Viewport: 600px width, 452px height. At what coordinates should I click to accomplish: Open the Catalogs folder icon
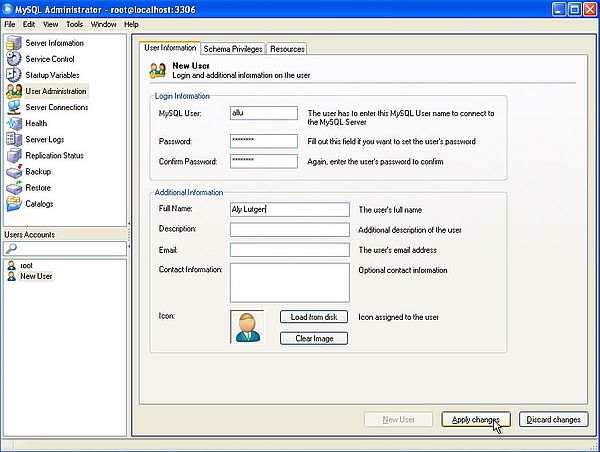[x=14, y=204]
